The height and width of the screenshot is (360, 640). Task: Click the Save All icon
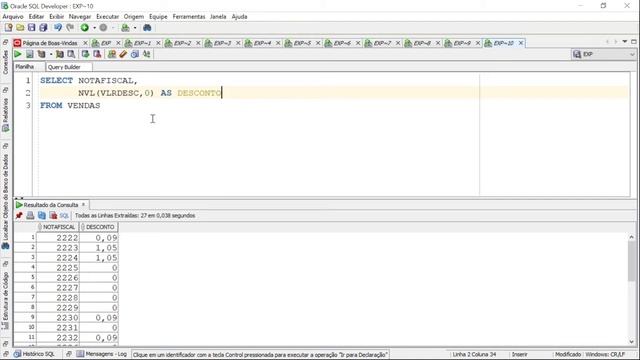43,28
